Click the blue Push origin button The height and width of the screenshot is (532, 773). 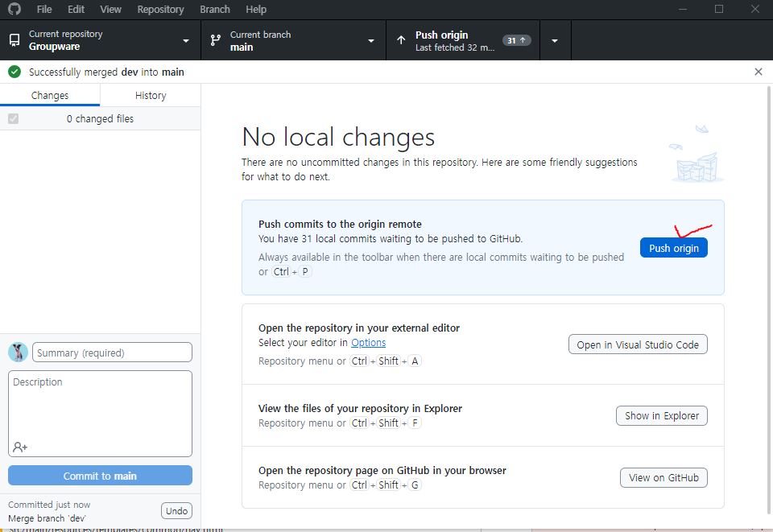click(x=673, y=248)
